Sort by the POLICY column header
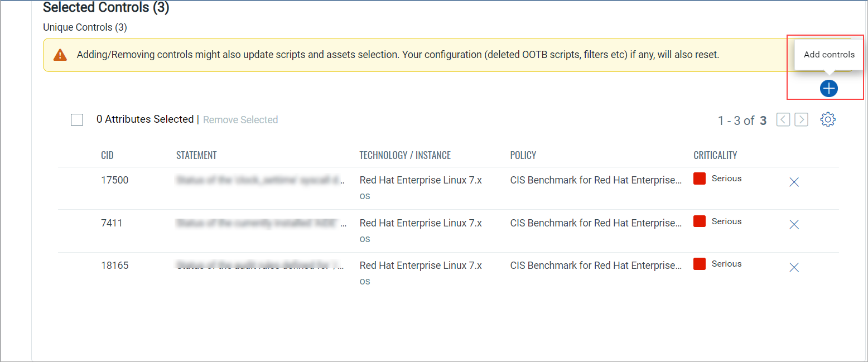This screenshot has width=868, height=362. click(523, 155)
